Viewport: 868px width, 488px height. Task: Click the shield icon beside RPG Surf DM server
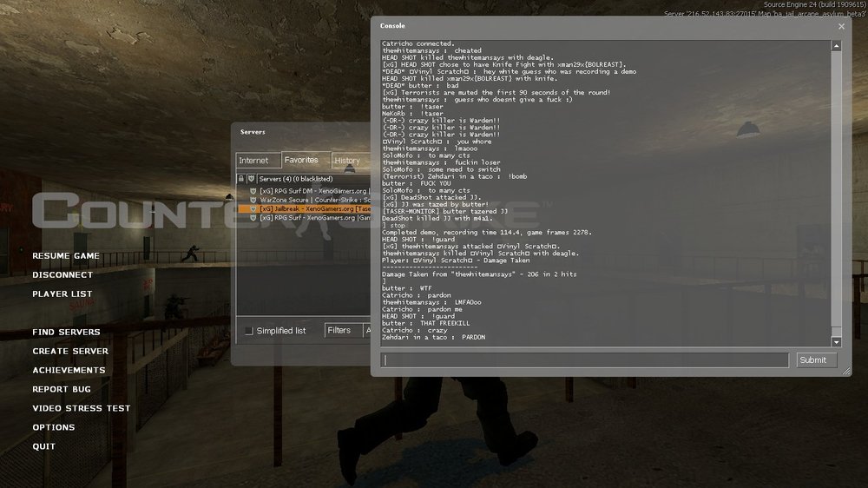[x=253, y=191]
